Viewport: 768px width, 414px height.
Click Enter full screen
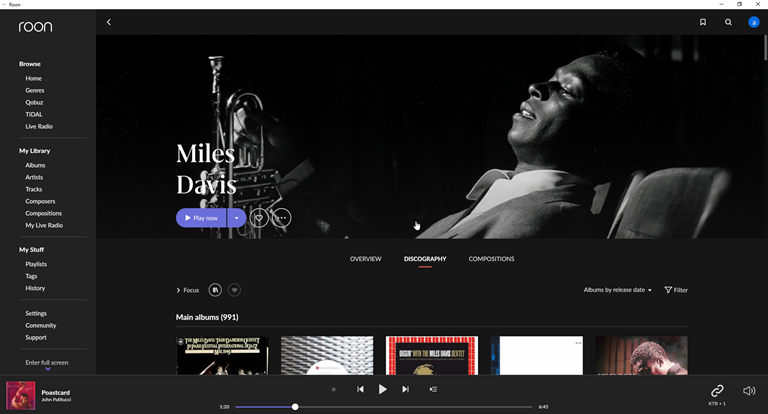[47, 363]
